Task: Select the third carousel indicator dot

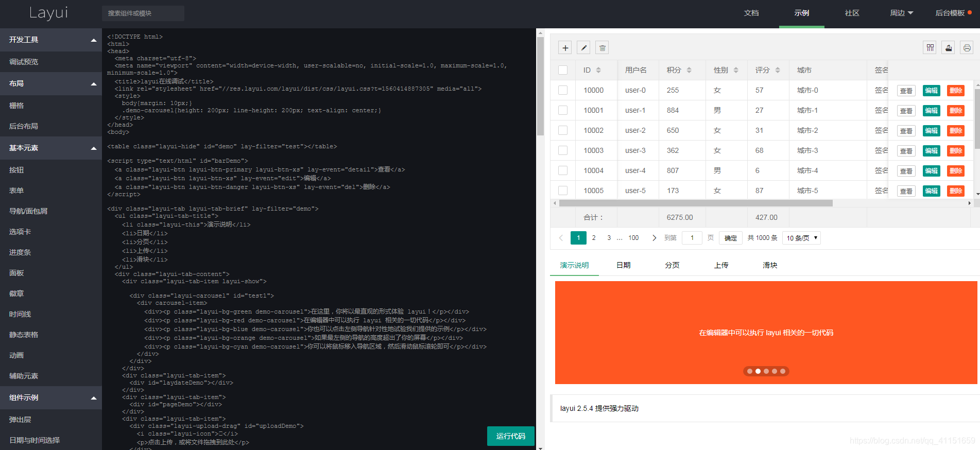Action: [766, 371]
